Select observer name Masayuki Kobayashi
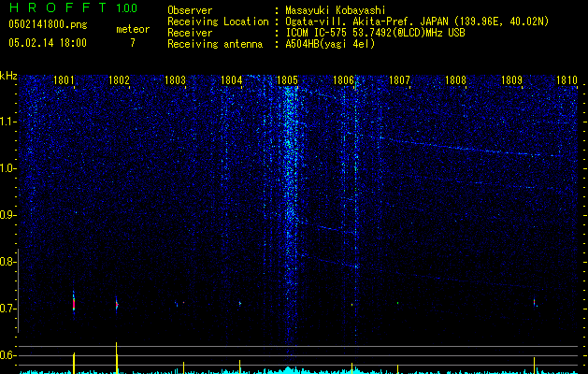 (336, 10)
